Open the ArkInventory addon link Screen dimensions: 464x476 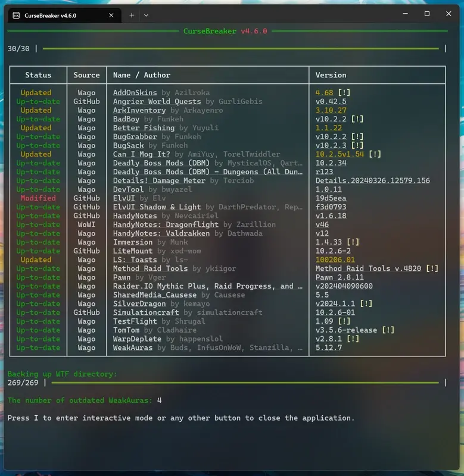pyautogui.click(x=139, y=110)
